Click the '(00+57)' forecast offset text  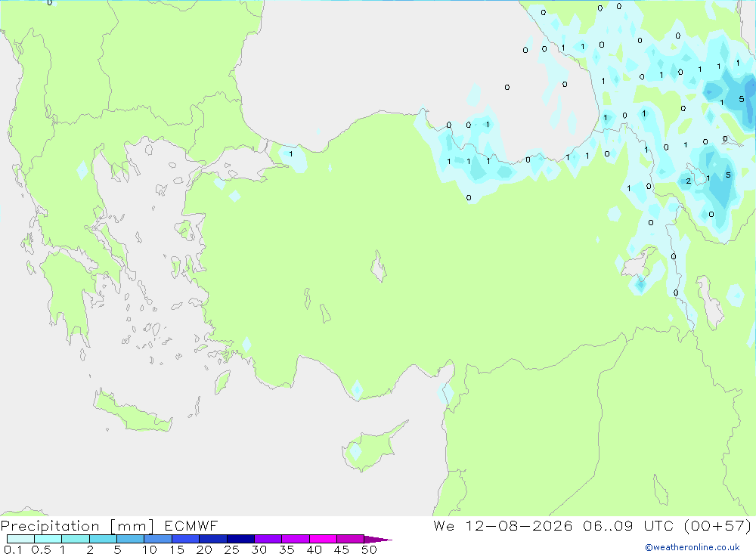[x=718, y=525]
